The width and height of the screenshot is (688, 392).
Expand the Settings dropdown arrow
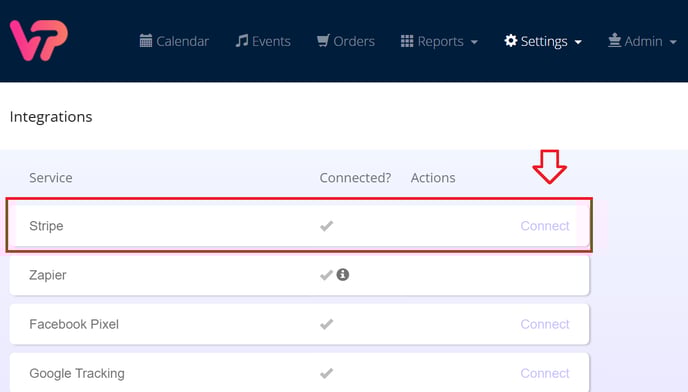point(578,42)
